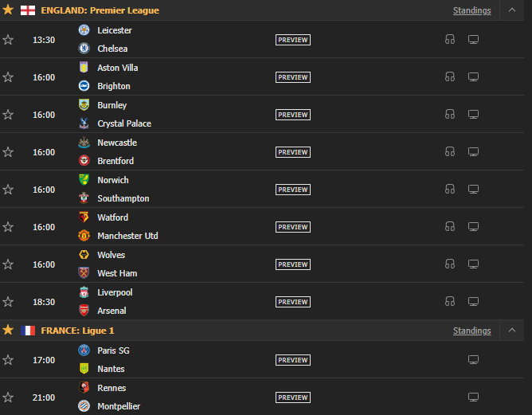Collapse the Premier League section chevron

[512, 10]
